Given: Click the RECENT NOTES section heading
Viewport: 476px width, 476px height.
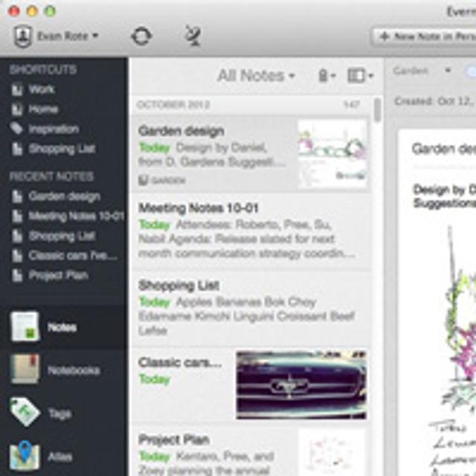Looking at the screenshot, I should 51,176.
